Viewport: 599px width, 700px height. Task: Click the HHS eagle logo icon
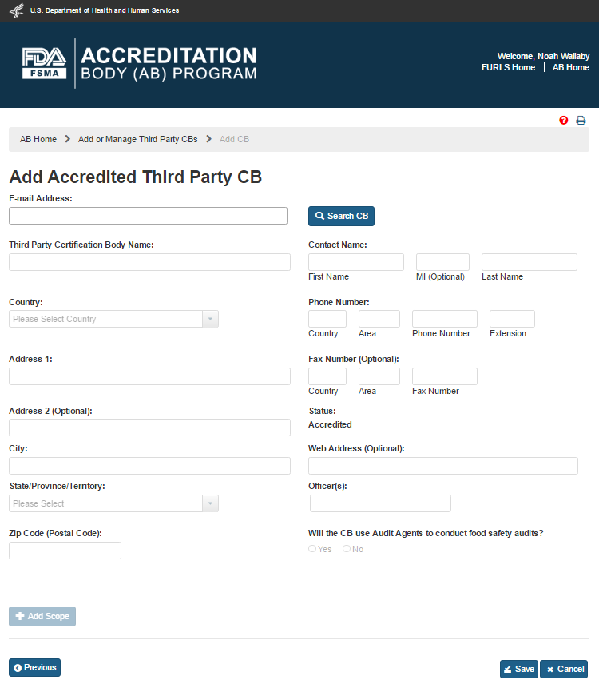click(x=16, y=10)
